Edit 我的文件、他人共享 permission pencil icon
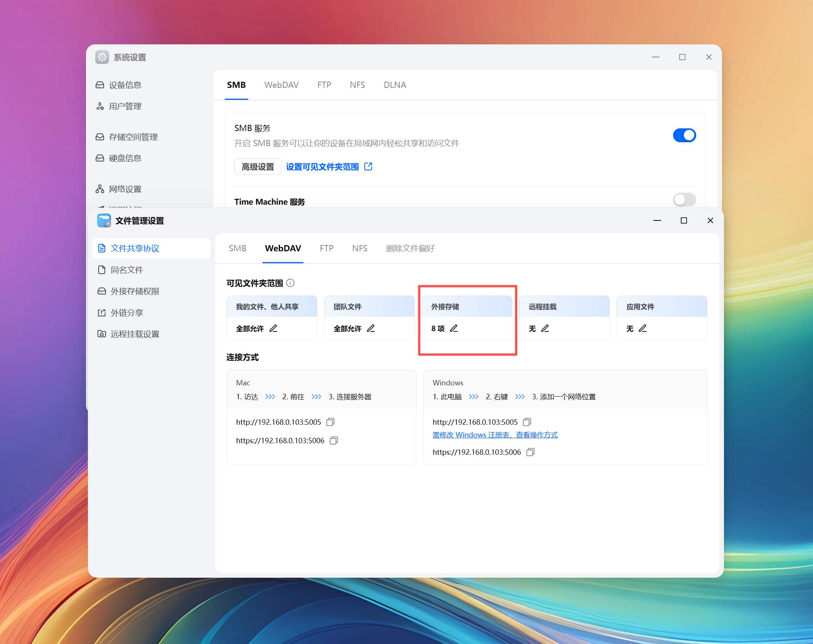 point(273,328)
